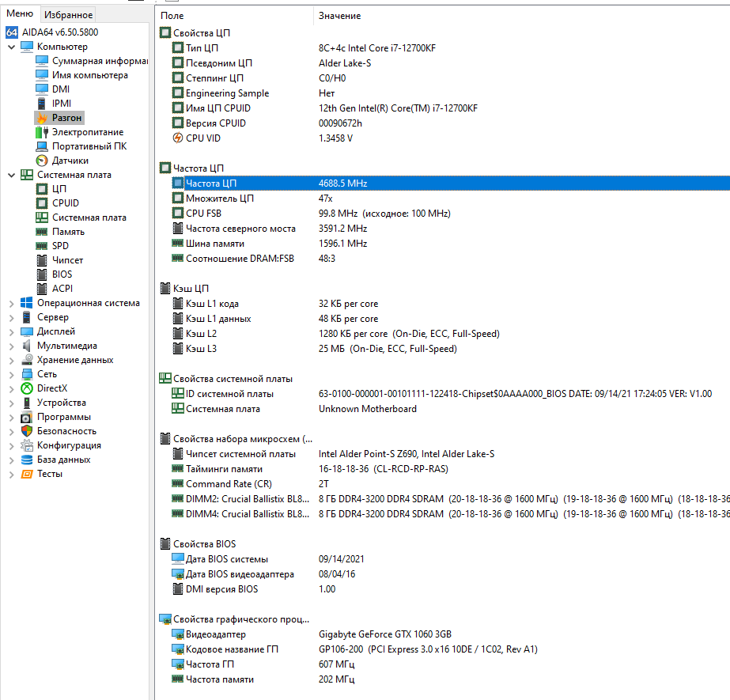730x700 pixels.
Task: Click the Память RAM icon
Action: pos(42,232)
